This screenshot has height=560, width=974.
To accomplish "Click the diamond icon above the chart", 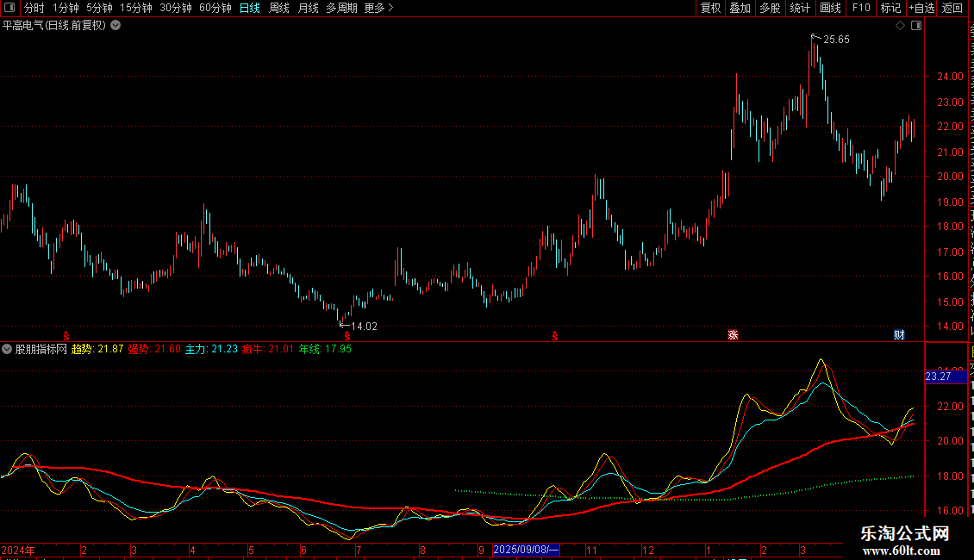I will pyautogui.click(x=900, y=26).
